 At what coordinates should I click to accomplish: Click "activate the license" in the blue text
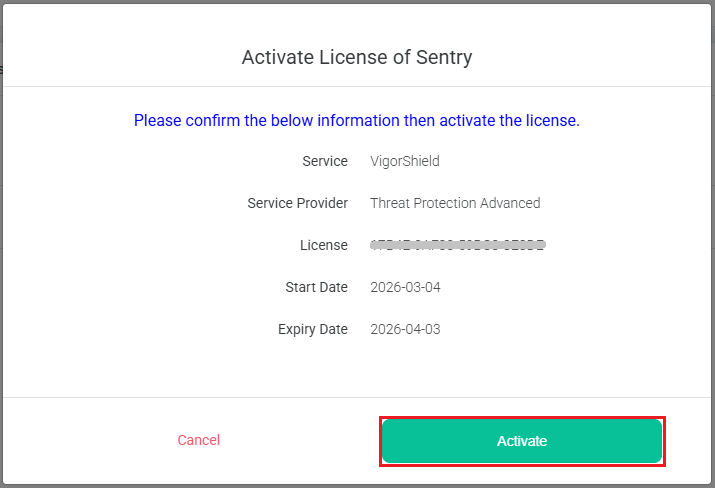pos(508,120)
